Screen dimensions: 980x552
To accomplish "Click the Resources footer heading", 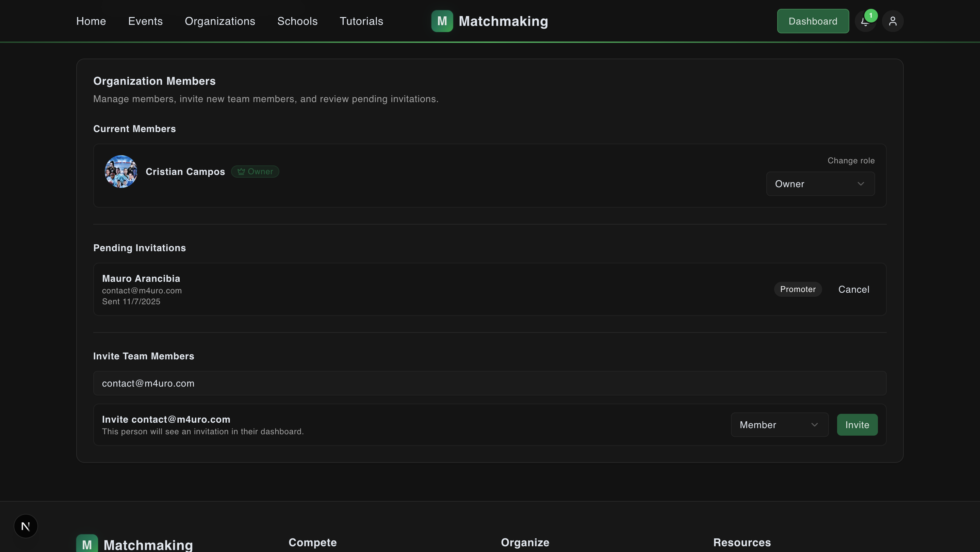I will click(x=742, y=542).
